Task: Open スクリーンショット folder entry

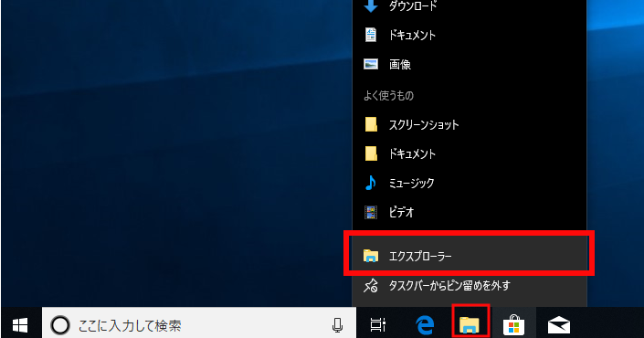Action: click(470, 124)
